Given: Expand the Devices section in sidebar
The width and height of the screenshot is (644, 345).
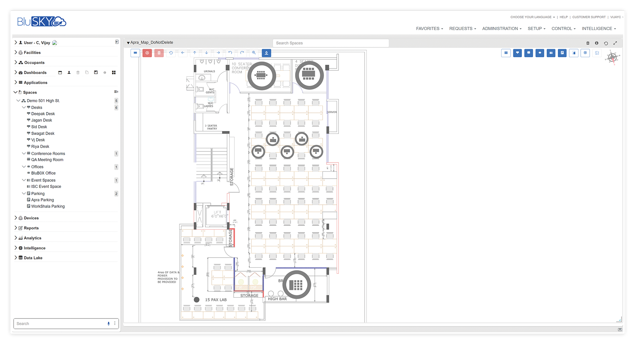Looking at the screenshot, I should point(16,218).
